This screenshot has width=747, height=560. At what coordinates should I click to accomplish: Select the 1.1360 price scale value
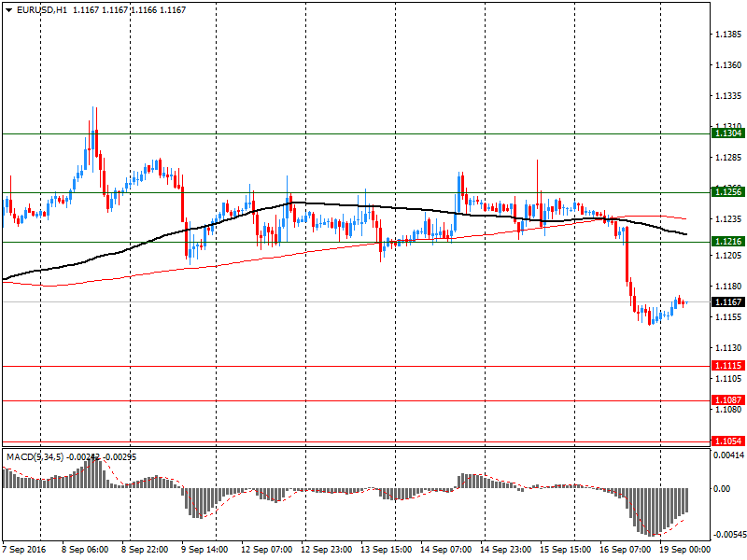[728, 65]
